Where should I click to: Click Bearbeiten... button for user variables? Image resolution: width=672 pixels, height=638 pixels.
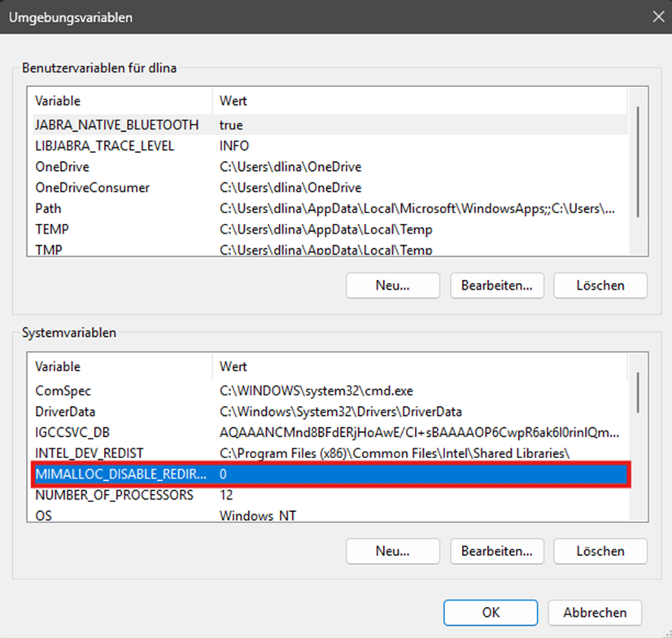click(496, 286)
